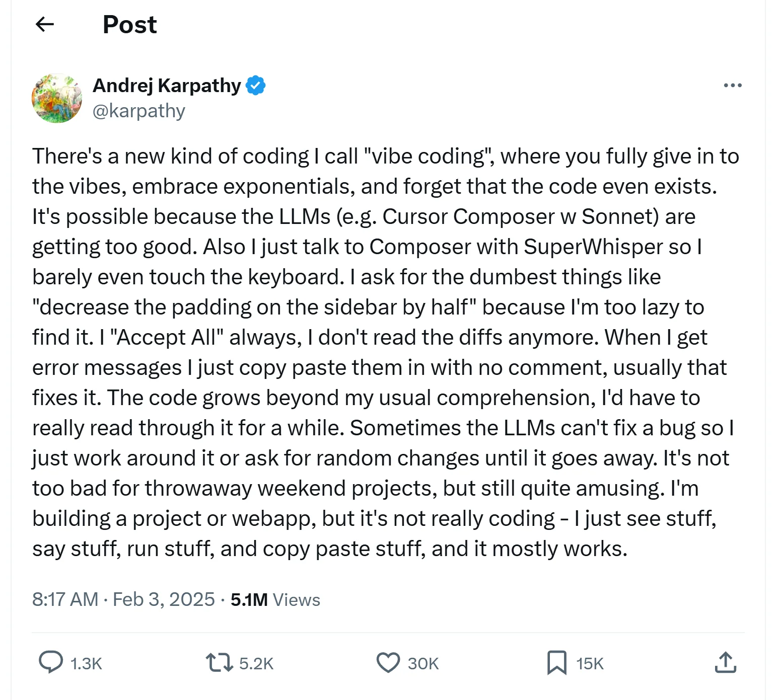The image size is (778, 700).
Task: Click the 8:17 AM timestamp
Action: tap(65, 599)
